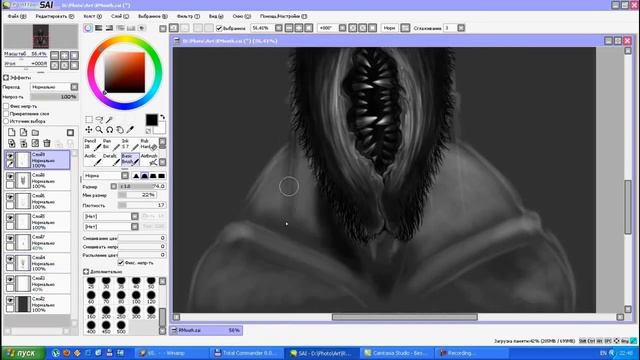
Task: Hide layer Слой9 with its eye icon
Action: (10, 156)
